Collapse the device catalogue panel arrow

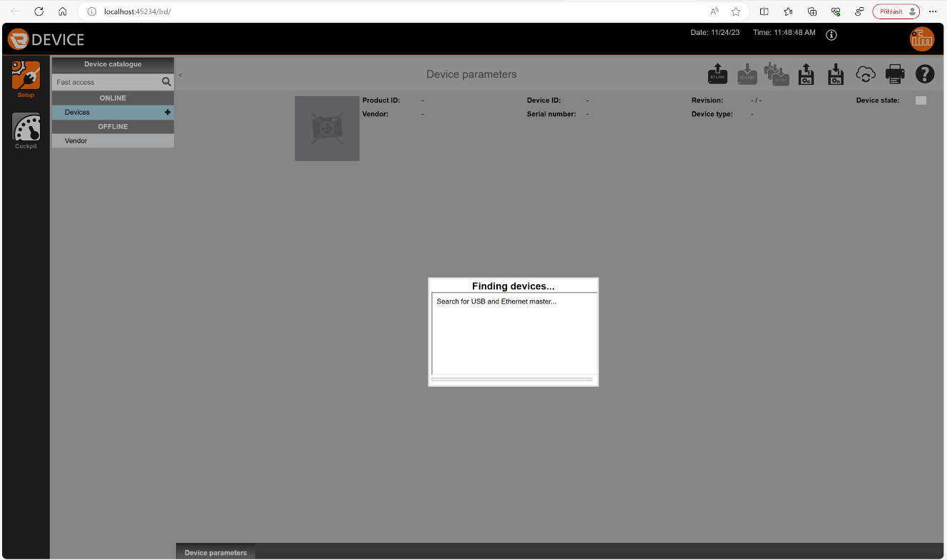tap(180, 75)
